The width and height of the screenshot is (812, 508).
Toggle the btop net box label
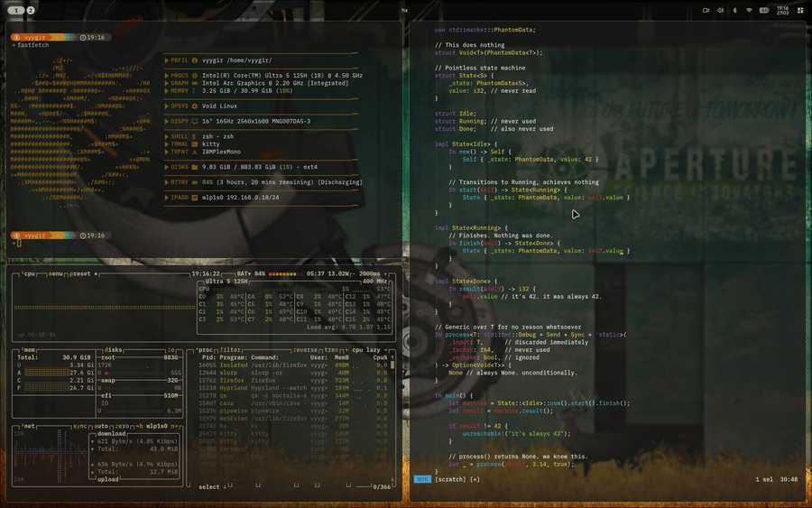coord(29,426)
